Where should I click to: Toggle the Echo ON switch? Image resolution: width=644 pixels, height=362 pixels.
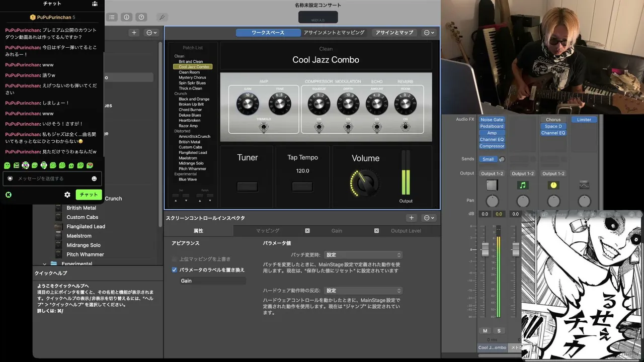tap(377, 127)
